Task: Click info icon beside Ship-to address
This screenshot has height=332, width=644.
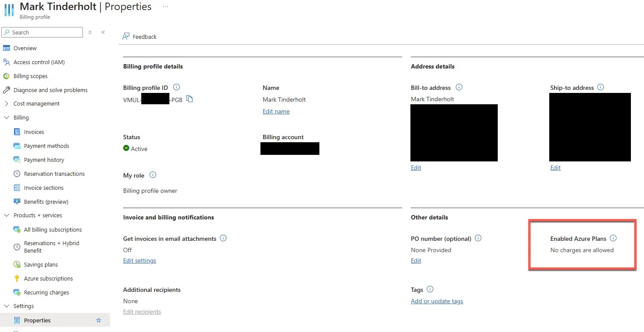Action: [600, 87]
